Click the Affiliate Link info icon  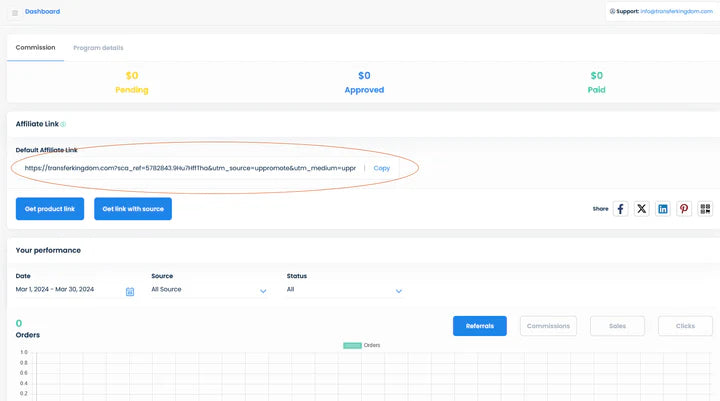point(63,124)
